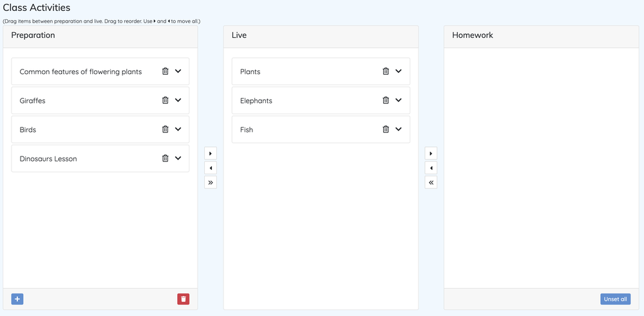Viewport: 644px width, 316px height.
Task: Delete the Elephants activity from Live
Action: point(386,100)
